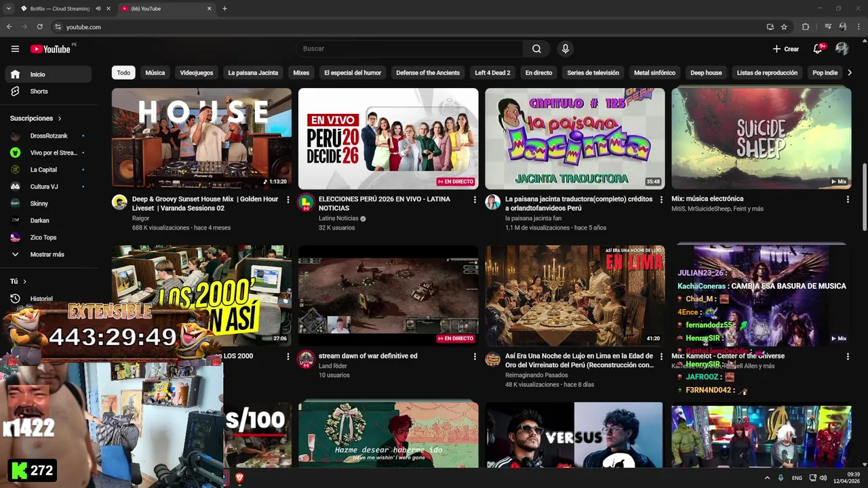Click the Buscar search field
The image size is (868, 488).
[409, 49]
